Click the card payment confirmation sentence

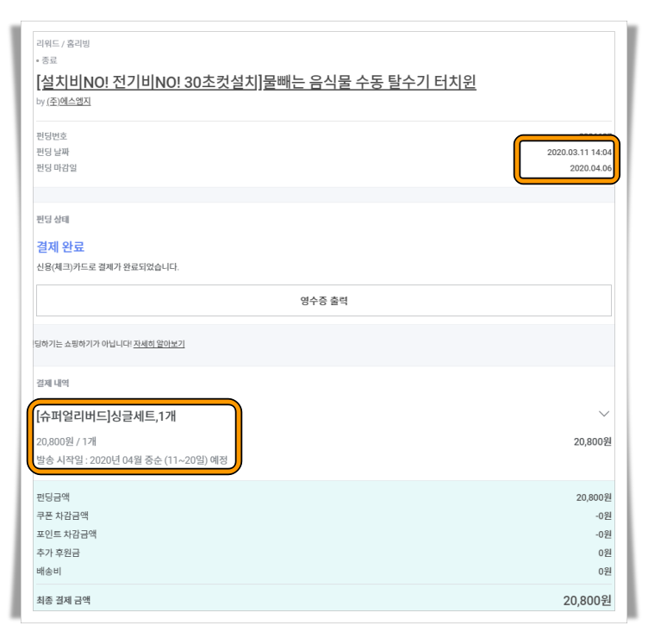coord(108,266)
